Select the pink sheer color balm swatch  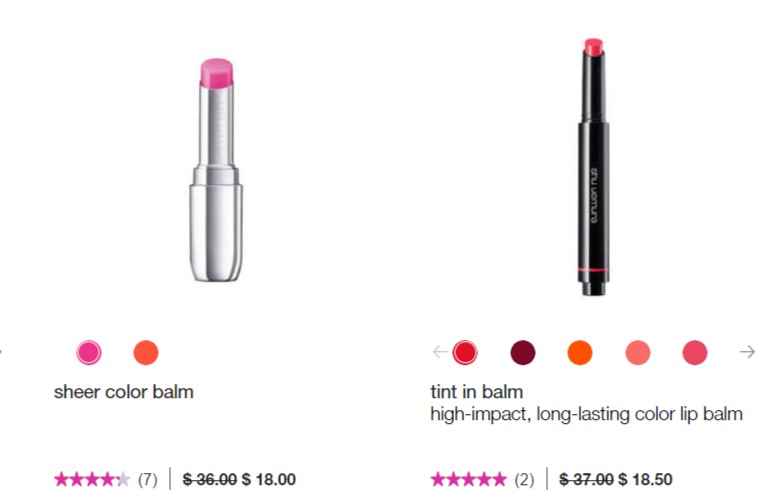pos(89,352)
